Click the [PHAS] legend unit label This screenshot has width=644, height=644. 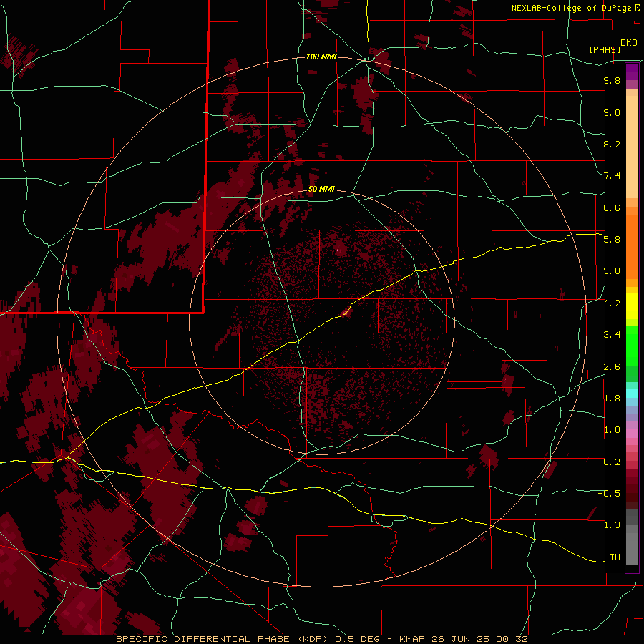[x=605, y=49]
